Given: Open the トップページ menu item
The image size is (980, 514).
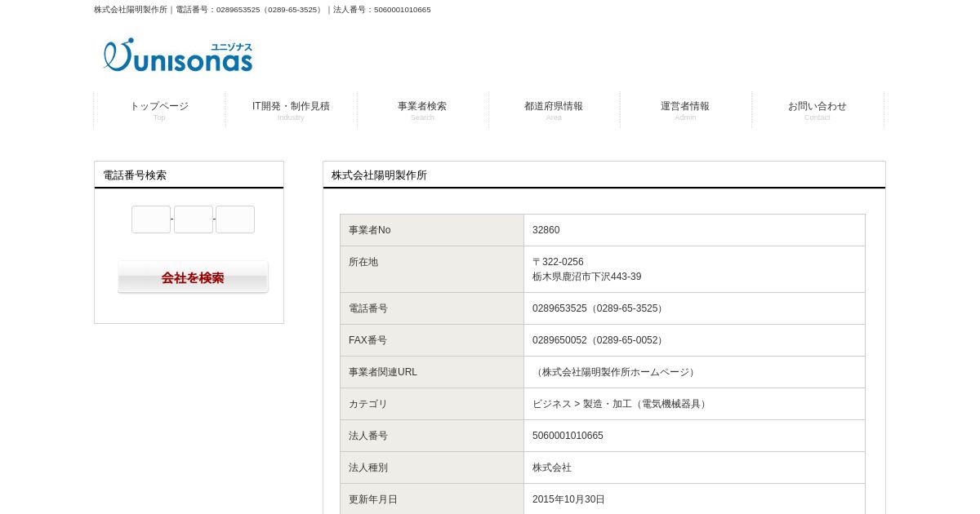Looking at the screenshot, I should 159,110.
